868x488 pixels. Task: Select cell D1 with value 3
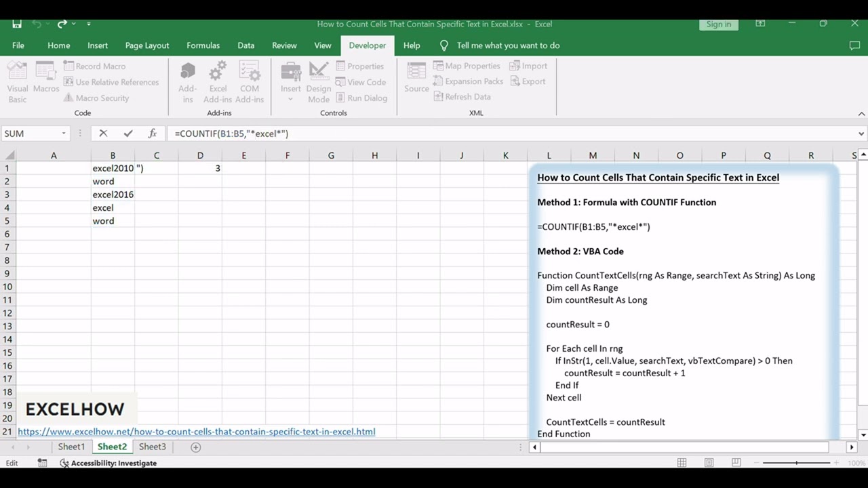[200, 168]
